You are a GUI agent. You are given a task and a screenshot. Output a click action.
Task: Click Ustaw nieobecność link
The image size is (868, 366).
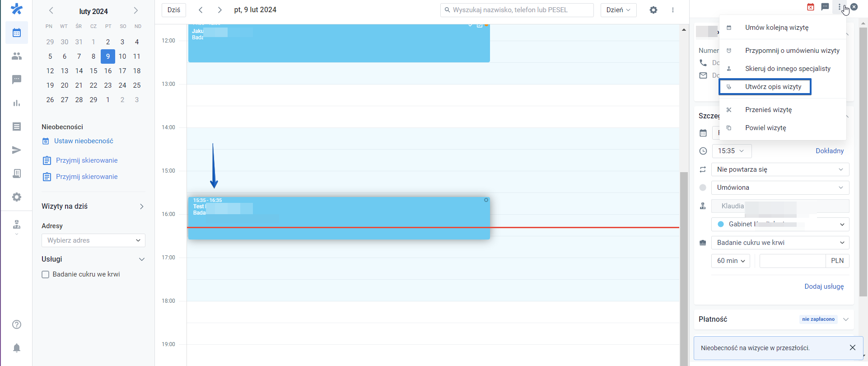(84, 141)
